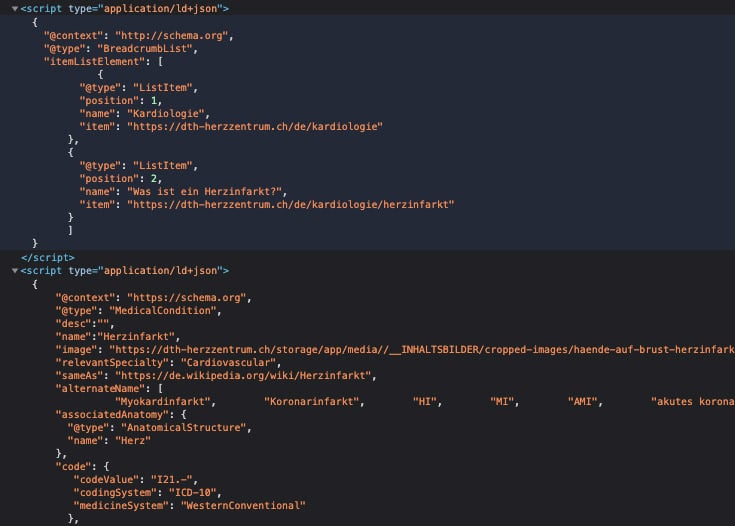
Task: Select the "Kardiologie" name value
Action: tap(166, 113)
